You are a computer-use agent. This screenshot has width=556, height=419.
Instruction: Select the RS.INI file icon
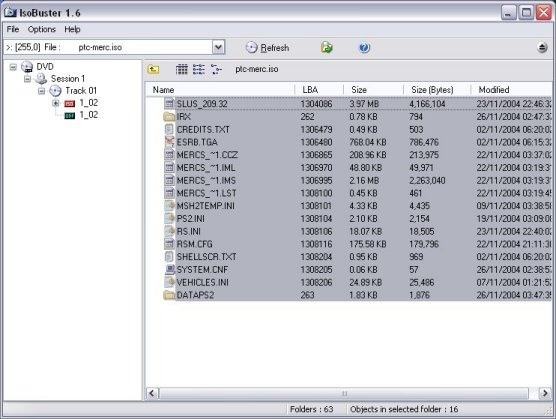169,231
